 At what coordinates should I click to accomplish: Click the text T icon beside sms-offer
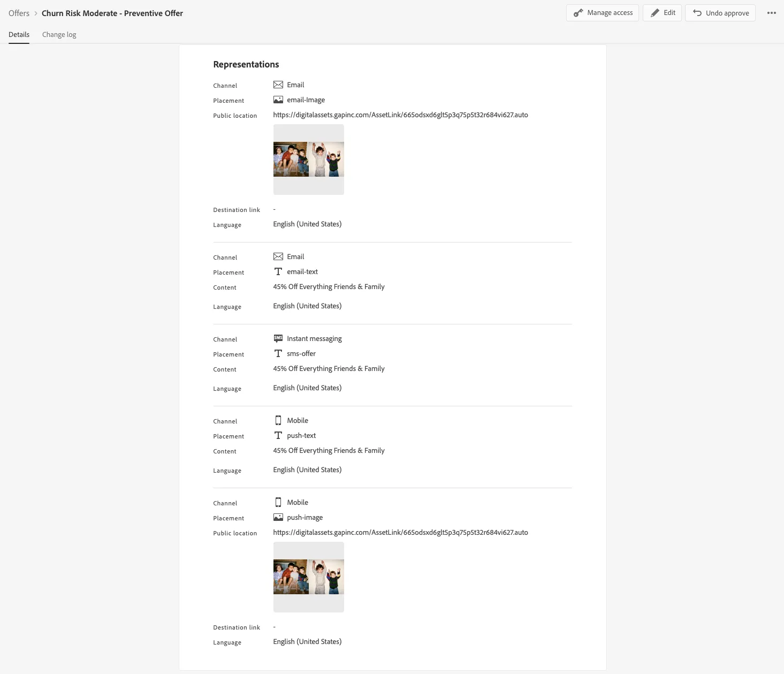tap(278, 353)
